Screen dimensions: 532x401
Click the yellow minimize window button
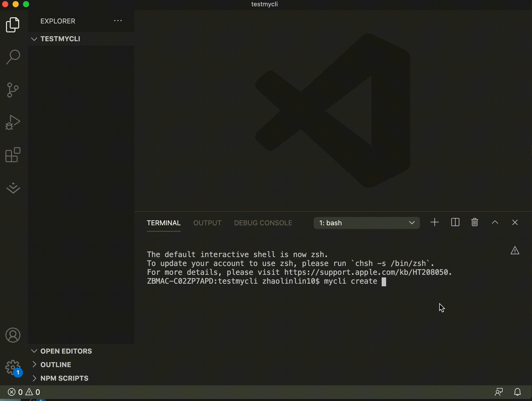(x=16, y=4)
